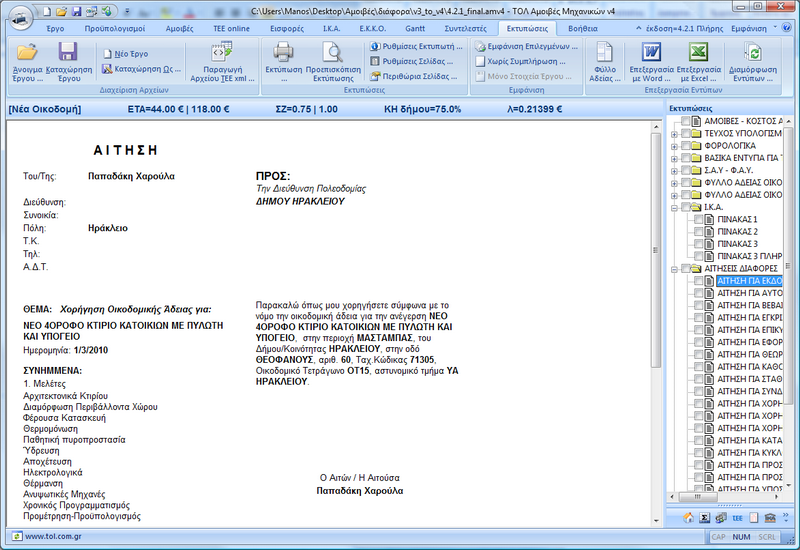Collapse the Ι.Κ.Α. tree node
The image size is (800, 550).
pos(674,207)
